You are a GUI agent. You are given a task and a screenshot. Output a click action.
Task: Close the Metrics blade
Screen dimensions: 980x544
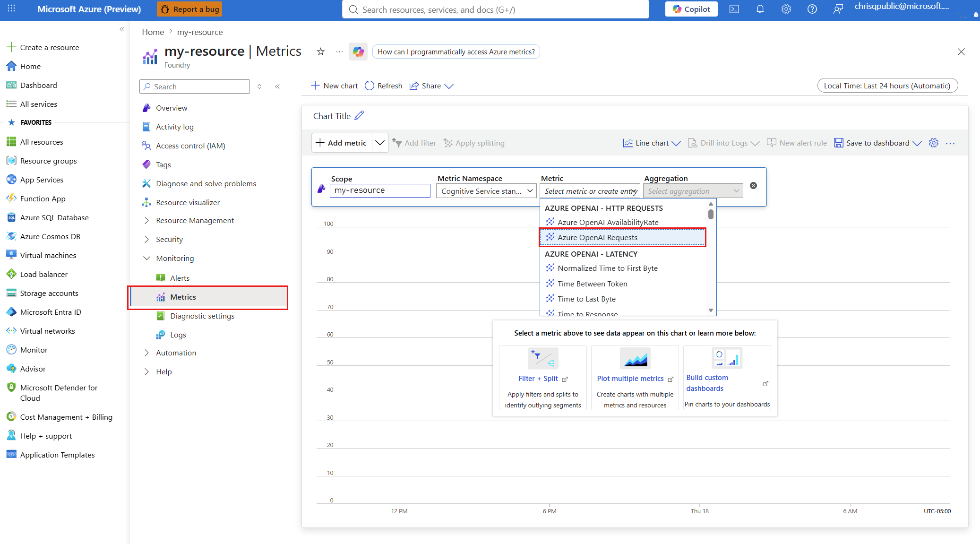pos(961,52)
